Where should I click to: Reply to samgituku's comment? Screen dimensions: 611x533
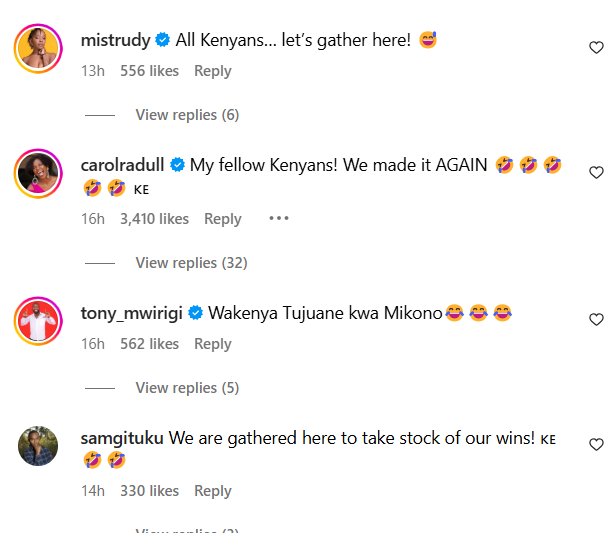212,491
